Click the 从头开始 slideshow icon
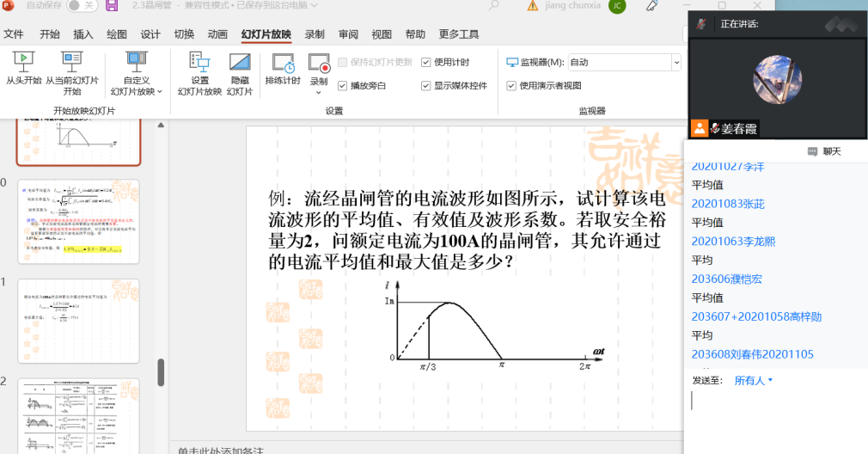Screen dimensions: 868x454 coord(24,62)
